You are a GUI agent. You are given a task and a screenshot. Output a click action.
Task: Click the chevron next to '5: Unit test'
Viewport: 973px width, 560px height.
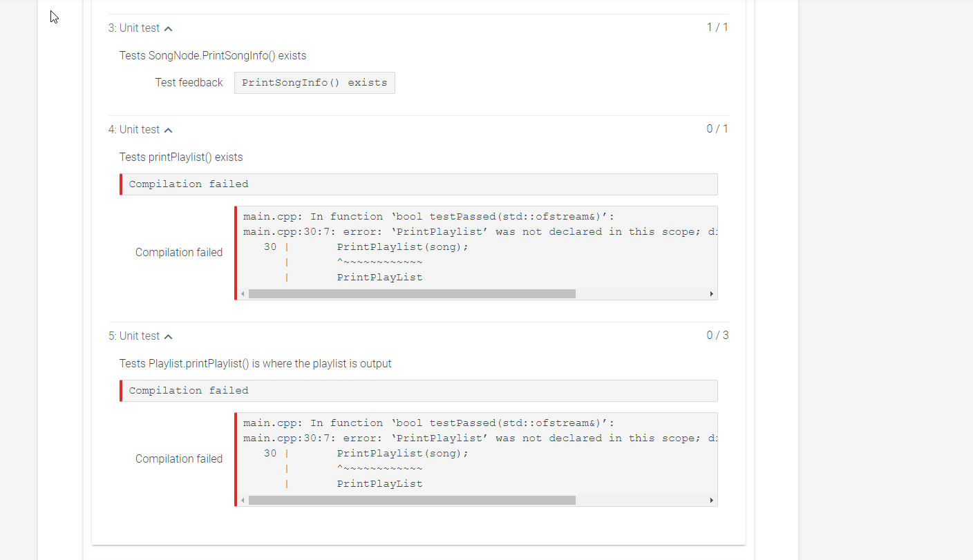169,336
